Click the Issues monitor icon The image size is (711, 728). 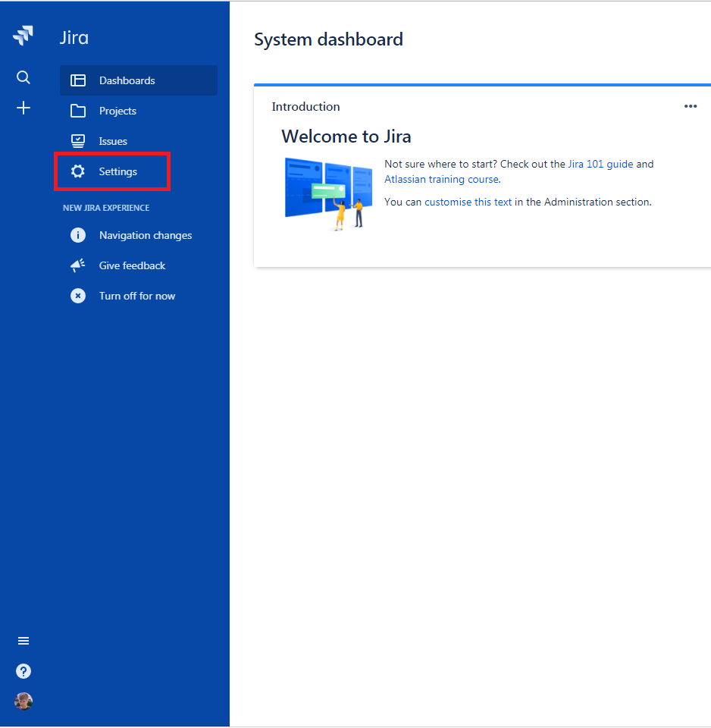click(78, 141)
